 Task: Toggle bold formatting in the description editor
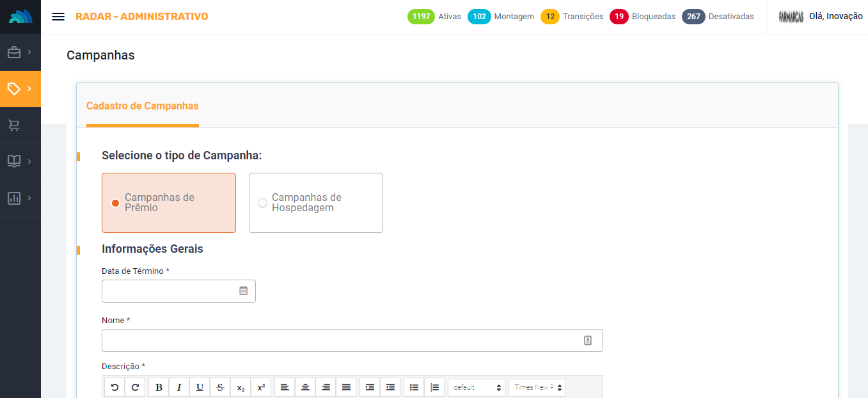click(159, 387)
